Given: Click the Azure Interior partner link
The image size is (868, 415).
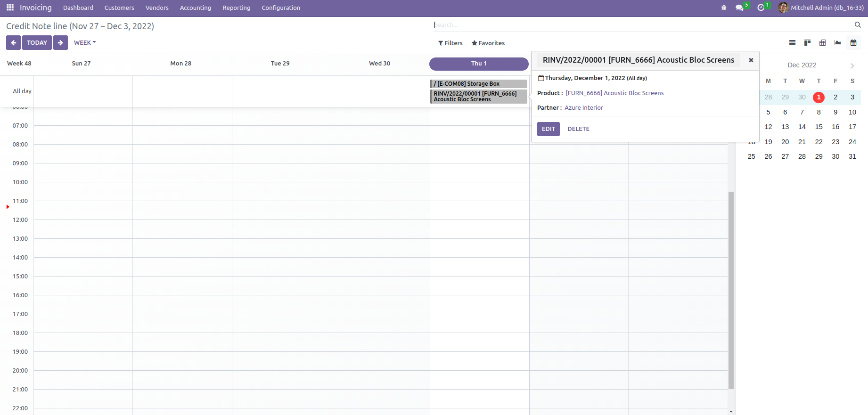Looking at the screenshot, I should tap(584, 108).
